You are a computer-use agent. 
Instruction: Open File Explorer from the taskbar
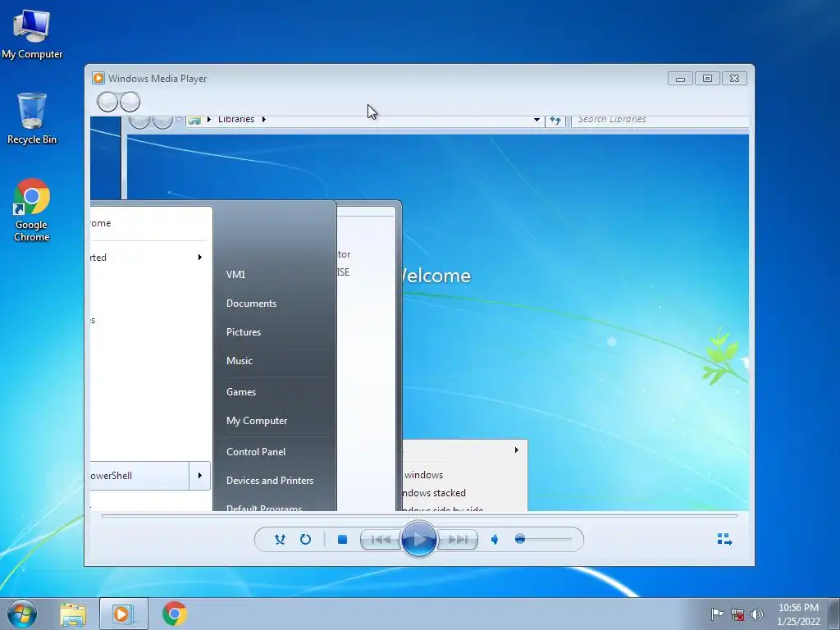tap(73, 614)
